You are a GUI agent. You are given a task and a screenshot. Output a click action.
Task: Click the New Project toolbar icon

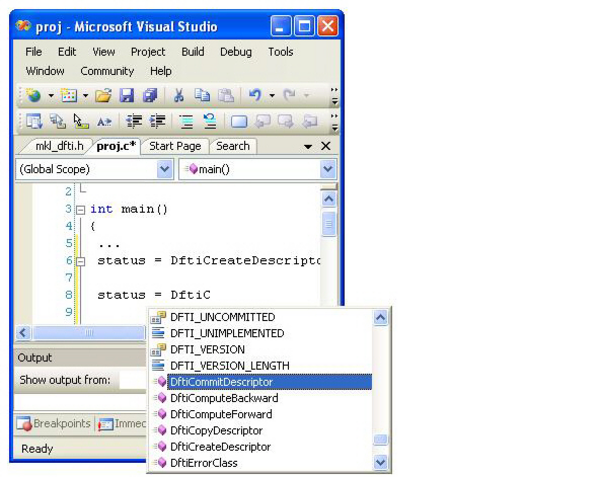34,95
